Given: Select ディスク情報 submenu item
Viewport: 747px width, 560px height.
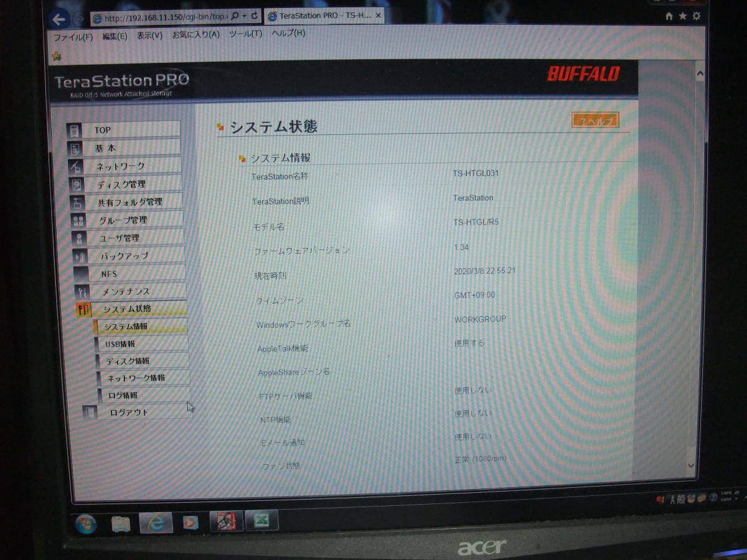Looking at the screenshot, I should coord(143,360).
